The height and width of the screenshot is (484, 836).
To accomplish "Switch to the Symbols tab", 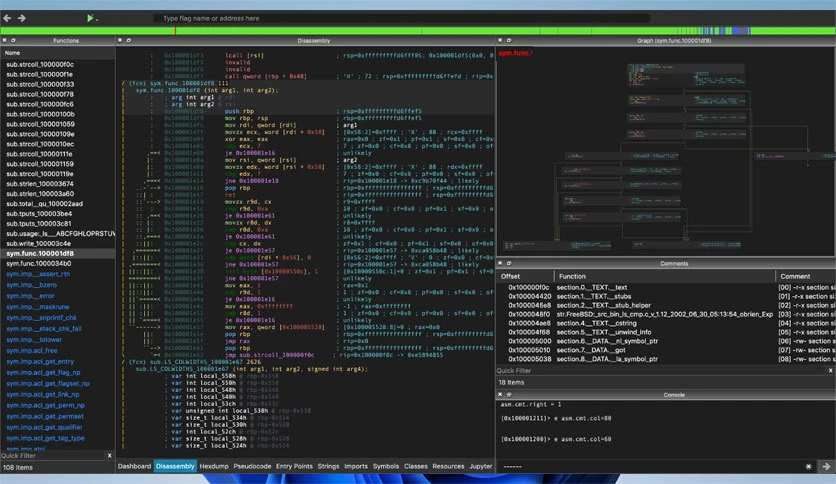I will (x=385, y=466).
